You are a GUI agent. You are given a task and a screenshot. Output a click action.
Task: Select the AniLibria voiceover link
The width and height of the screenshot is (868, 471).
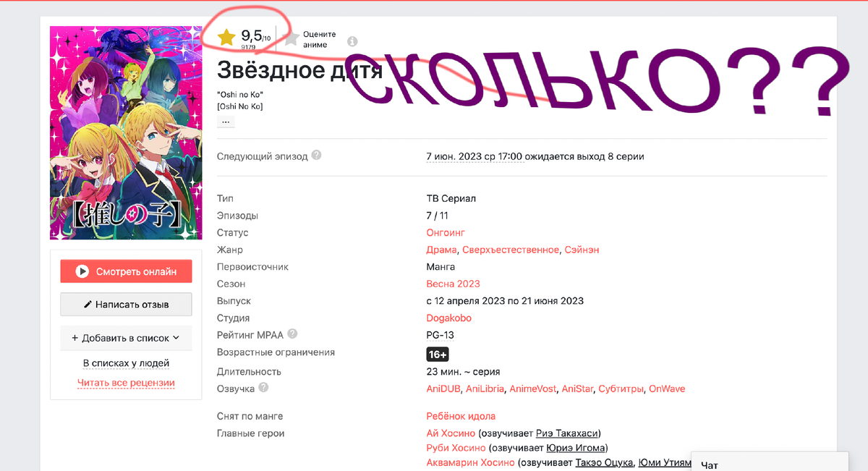(485, 389)
